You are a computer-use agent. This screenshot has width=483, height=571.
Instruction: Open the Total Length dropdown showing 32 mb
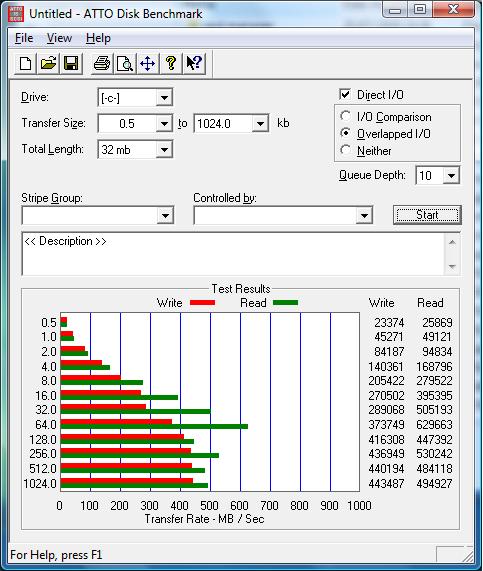(164, 150)
